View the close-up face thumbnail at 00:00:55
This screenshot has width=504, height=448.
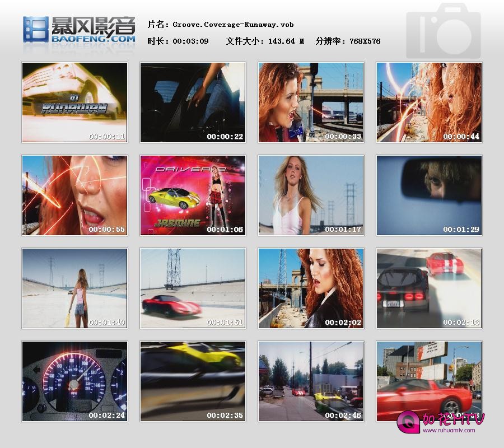coord(74,195)
